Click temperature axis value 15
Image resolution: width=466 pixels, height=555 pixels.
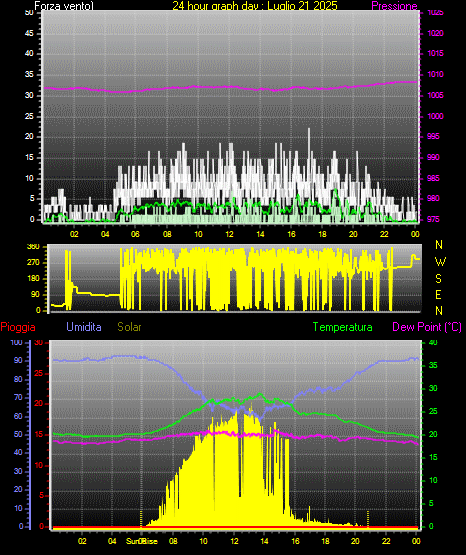tap(433, 457)
